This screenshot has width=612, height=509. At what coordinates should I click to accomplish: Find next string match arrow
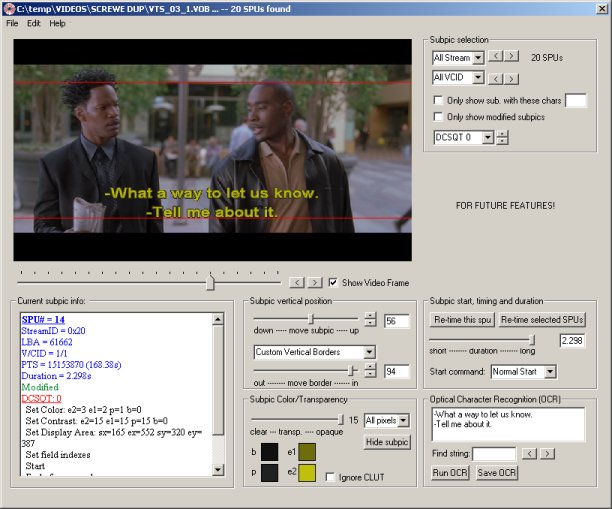pos(547,454)
